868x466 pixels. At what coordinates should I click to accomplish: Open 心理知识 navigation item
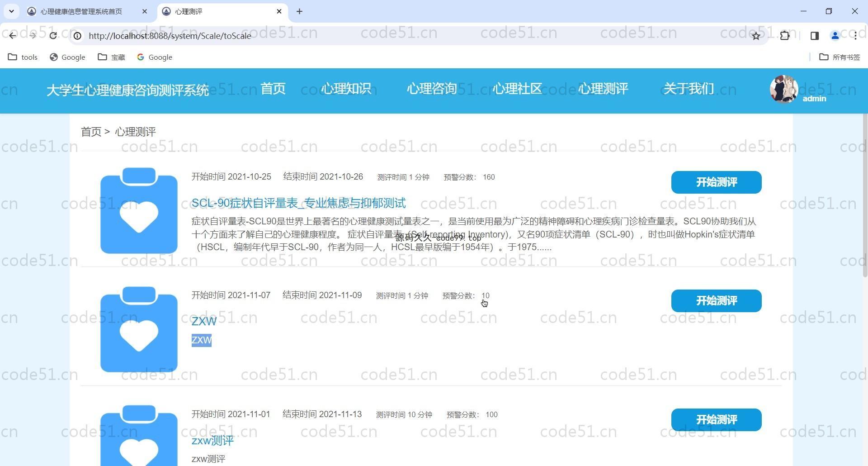point(346,89)
